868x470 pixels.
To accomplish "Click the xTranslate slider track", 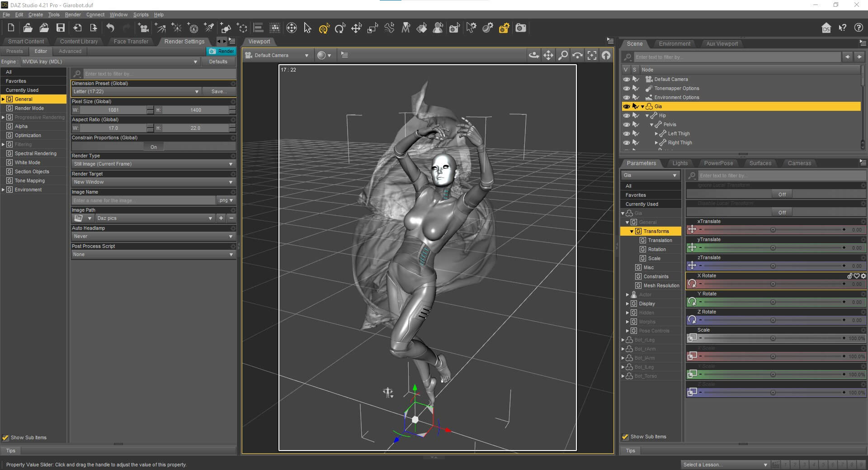I will [x=773, y=230].
